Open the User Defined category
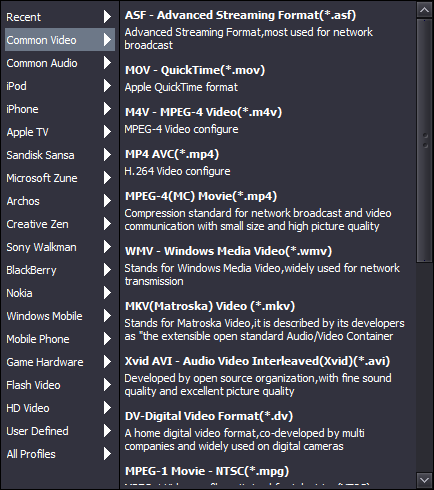 tap(60, 431)
